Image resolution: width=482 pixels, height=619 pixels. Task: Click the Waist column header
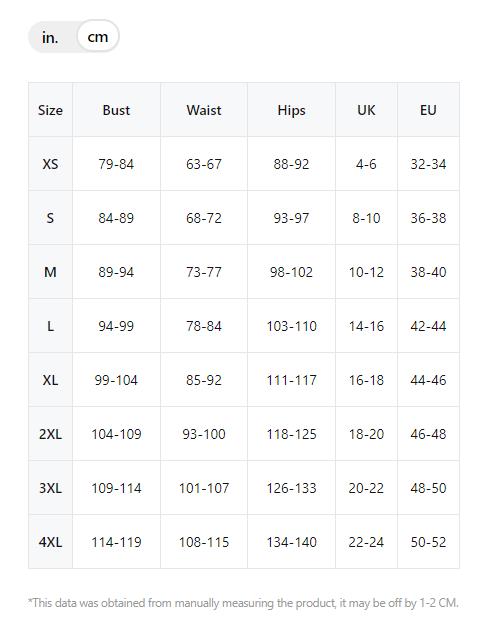204,110
